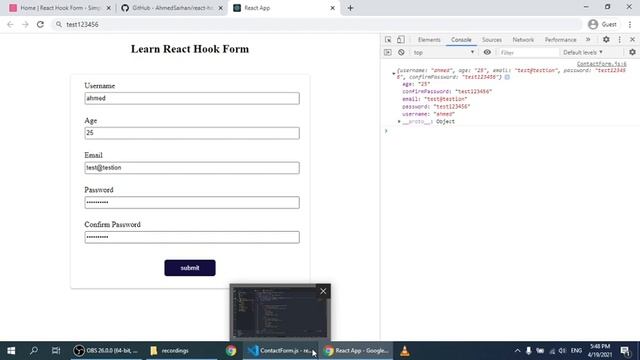This screenshot has height=360, width=640.
Task: Open console settings gear
Action: pos(632,52)
